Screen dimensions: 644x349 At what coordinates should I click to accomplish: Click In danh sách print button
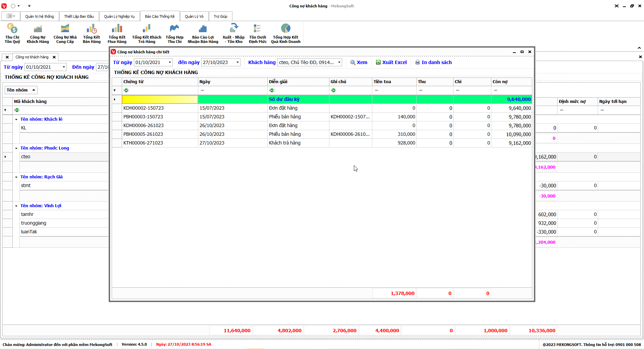[433, 62]
